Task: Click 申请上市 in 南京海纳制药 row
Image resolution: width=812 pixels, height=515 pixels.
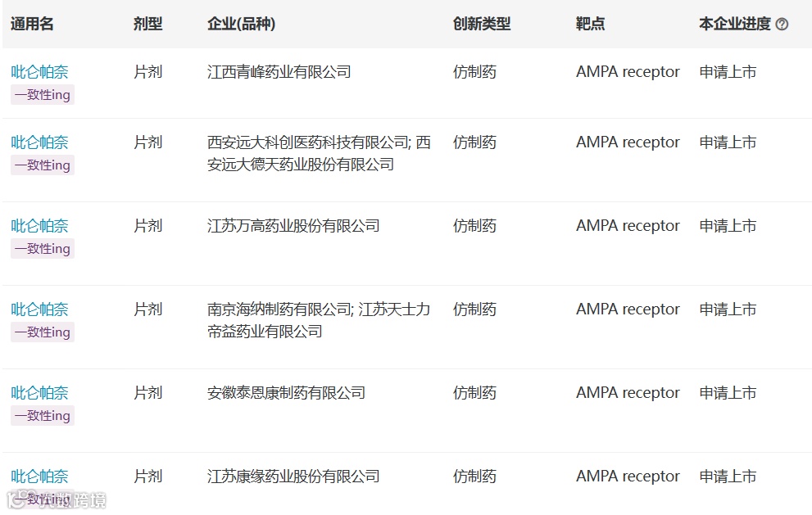Action: [x=728, y=309]
